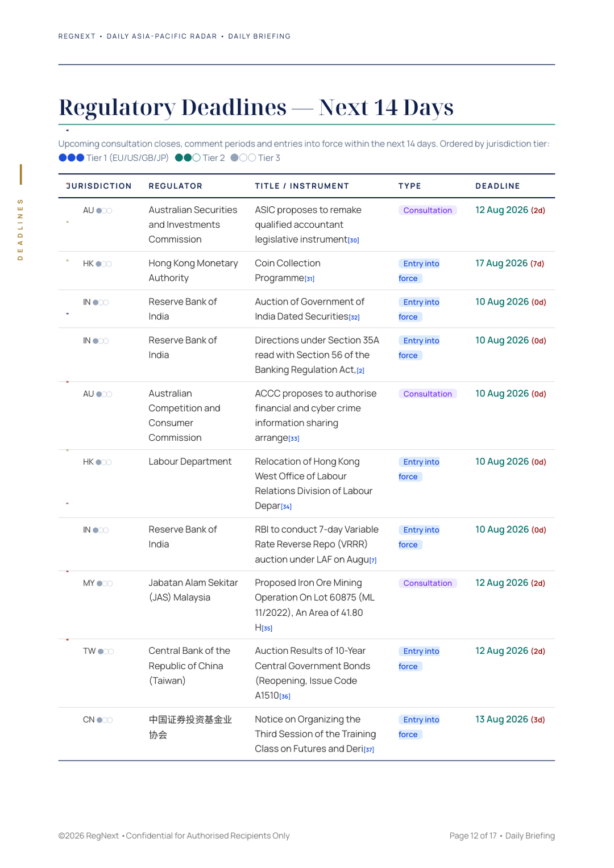The width and height of the screenshot is (614, 868).
Task: Click the Tier 2 legend dots icon
Action: 188,158
